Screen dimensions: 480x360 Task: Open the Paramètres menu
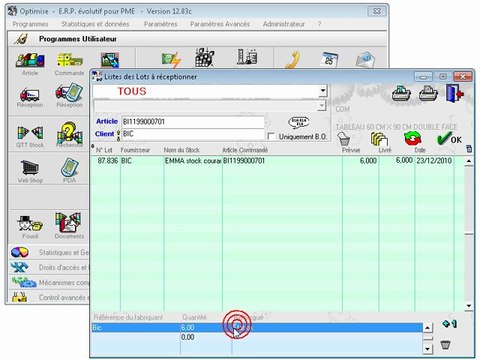(160, 24)
